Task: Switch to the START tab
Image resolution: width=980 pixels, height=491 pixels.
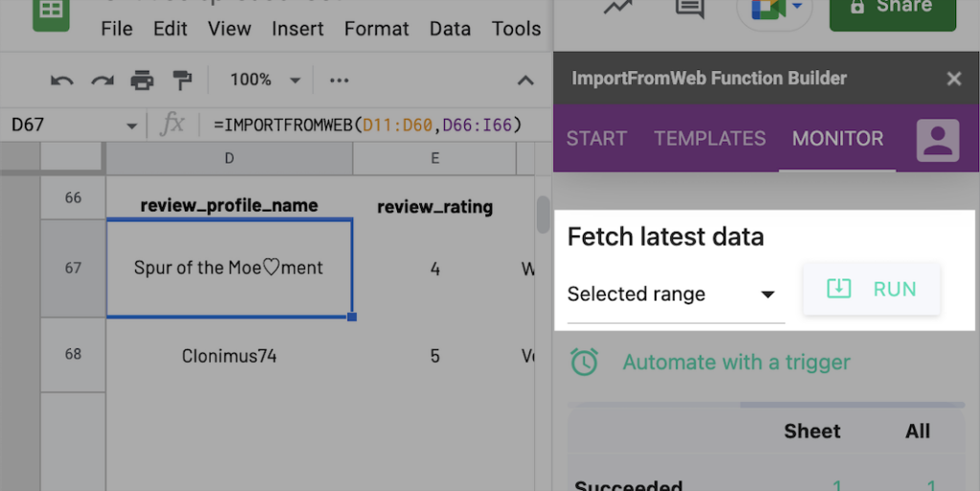Action: click(596, 139)
